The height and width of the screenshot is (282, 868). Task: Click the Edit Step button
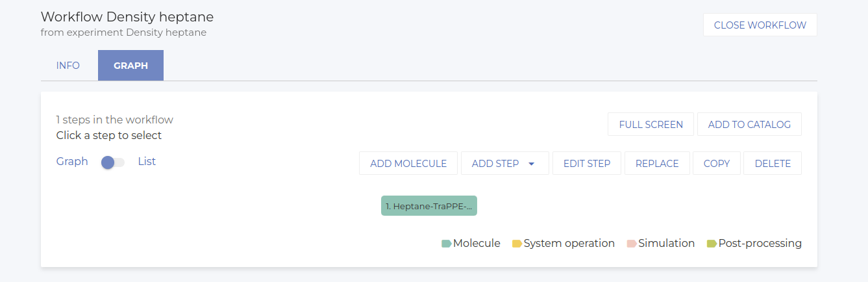tap(587, 164)
